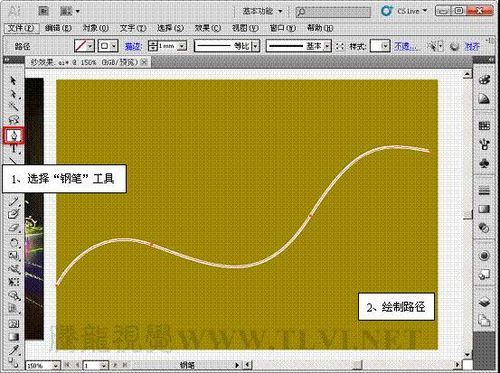Open the 文件(F) menu
The height and width of the screenshot is (373, 500).
click(21, 28)
